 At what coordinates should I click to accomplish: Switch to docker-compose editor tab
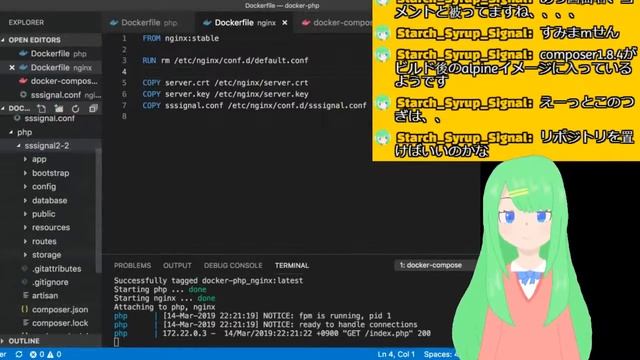coord(337,23)
